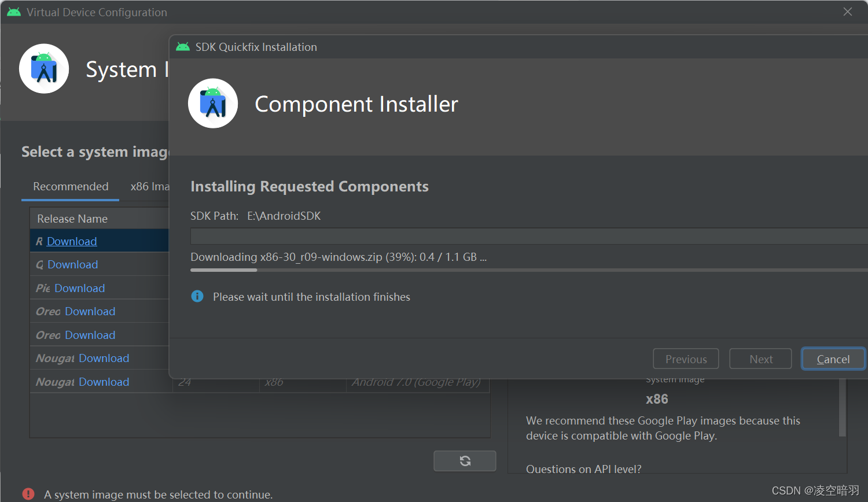Close the Virtual Device Configuration window

click(x=848, y=12)
